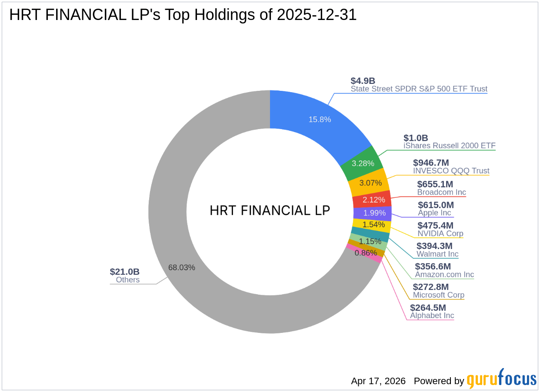Click the chart title HRT FINANCIAL LP's Top Holdings
This screenshot has height=392, width=540.
pyautogui.click(x=183, y=14)
